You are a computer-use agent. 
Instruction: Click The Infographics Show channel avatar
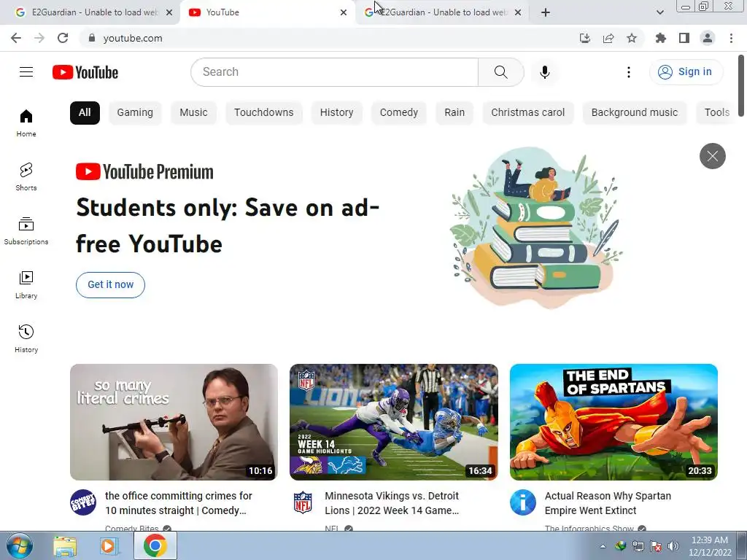[523, 502]
